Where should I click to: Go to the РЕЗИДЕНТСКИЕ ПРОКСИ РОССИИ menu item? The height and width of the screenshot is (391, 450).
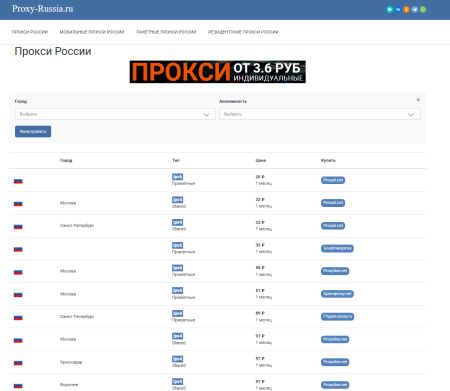[x=243, y=32]
